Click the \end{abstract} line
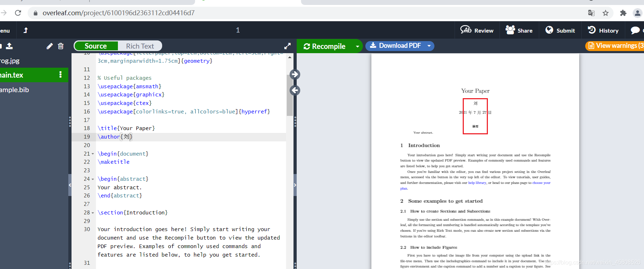The height and width of the screenshot is (269, 644). tap(120, 196)
